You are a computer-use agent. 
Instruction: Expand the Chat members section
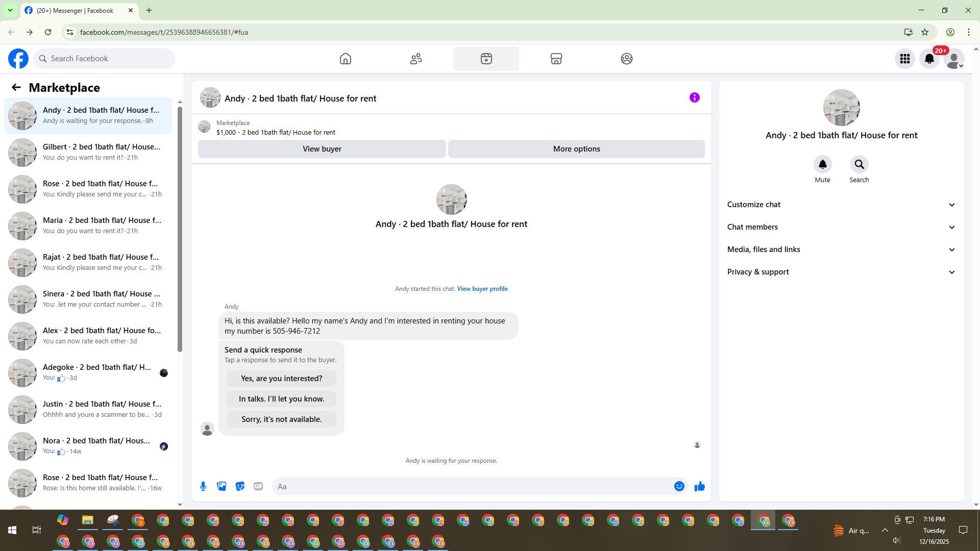[x=842, y=227]
